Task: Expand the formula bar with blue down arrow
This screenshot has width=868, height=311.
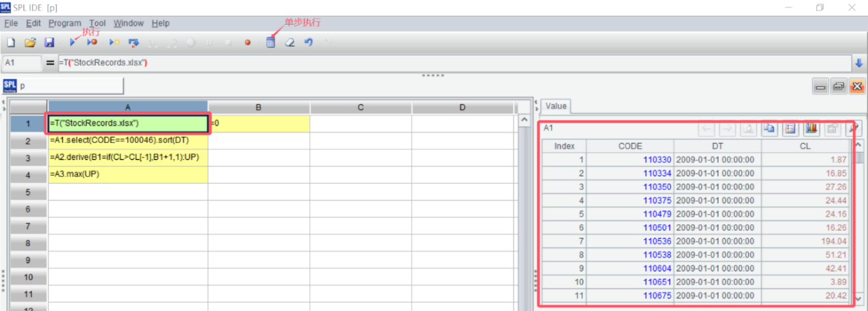Action: point(859,63)
